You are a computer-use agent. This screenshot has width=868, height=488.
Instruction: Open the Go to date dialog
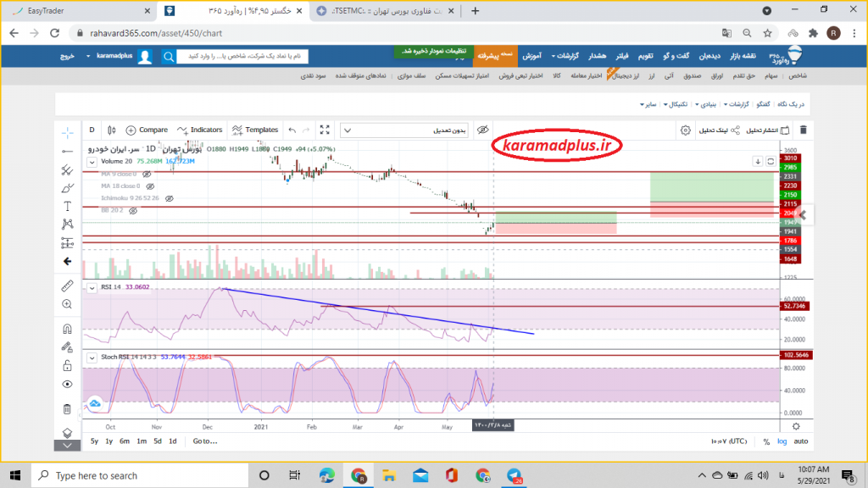[x=205, y=441]
